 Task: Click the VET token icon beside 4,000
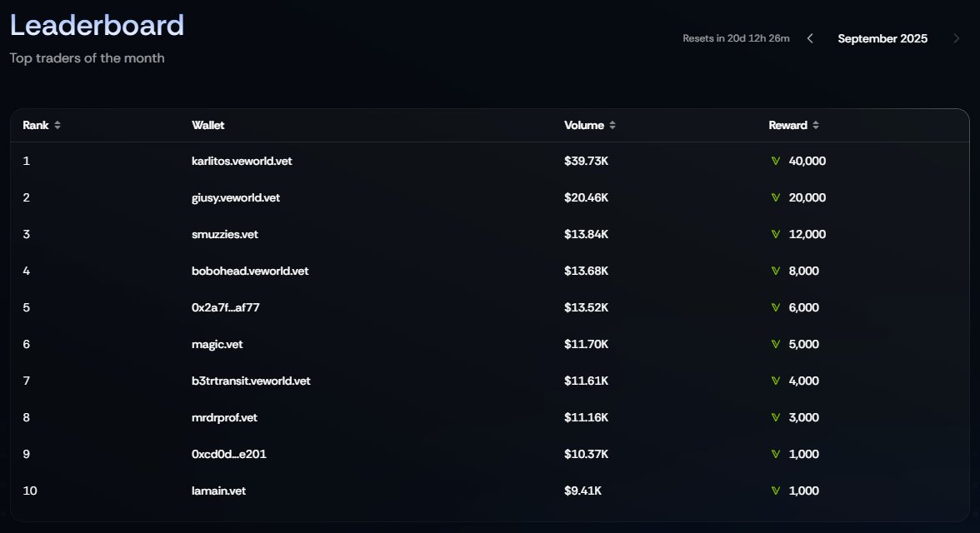(x=776, y=381)
